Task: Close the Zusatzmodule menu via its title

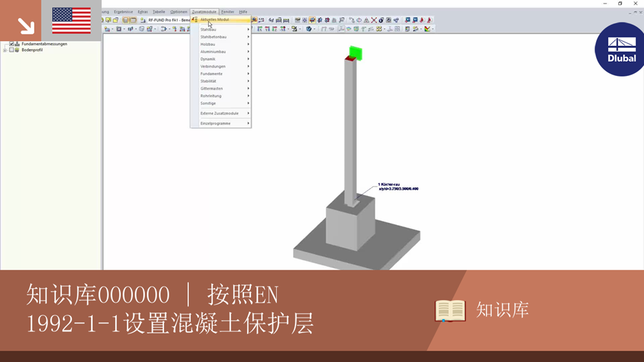Action: (x=204, y=12)
